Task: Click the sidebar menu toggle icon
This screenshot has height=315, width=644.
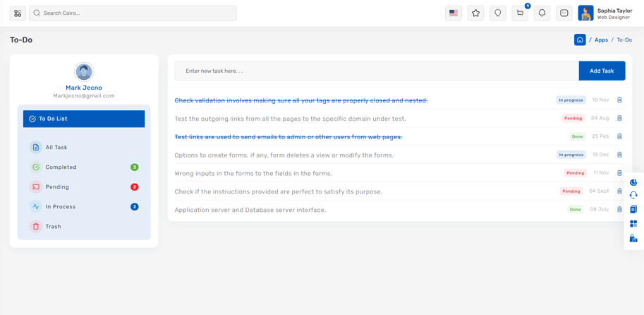Action: 18,13
